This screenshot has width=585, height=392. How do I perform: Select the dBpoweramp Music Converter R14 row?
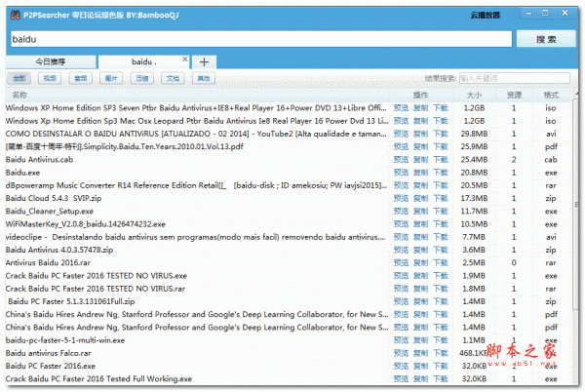click(x=196, y=185)
